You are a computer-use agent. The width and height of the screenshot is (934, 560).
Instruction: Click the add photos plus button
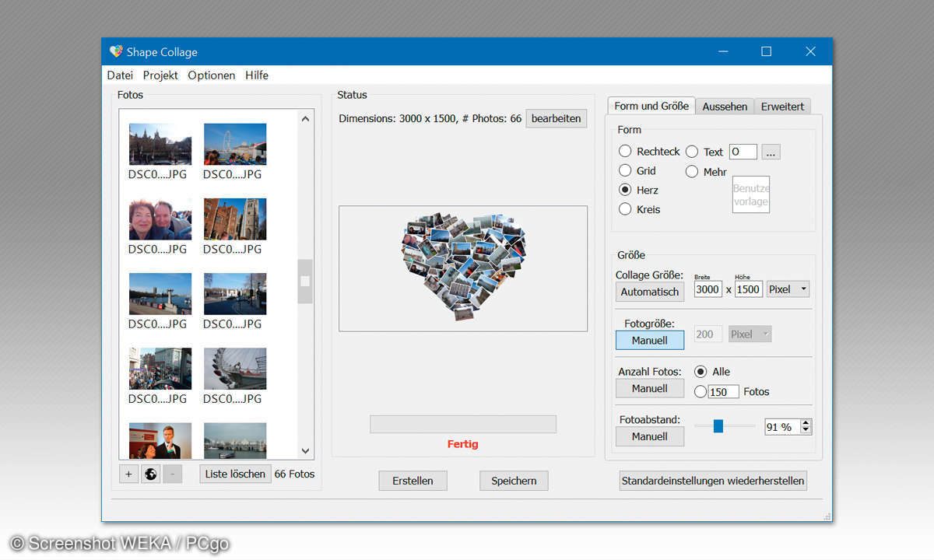tap(128, 474)
